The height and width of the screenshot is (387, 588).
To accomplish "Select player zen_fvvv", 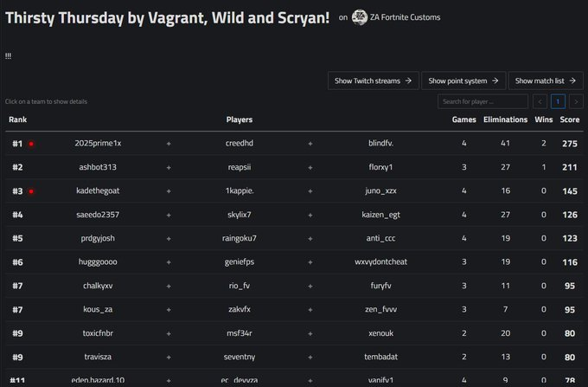I will [380, 309].
